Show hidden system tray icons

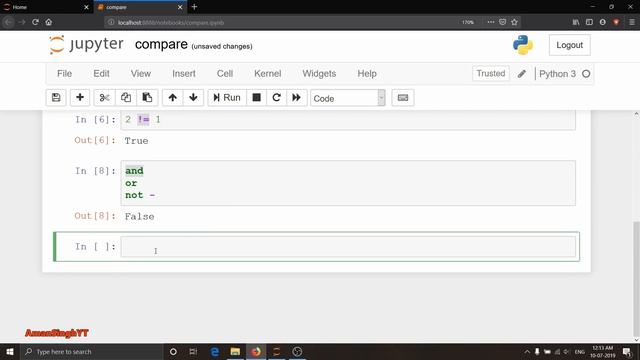[x=527, y=351]
